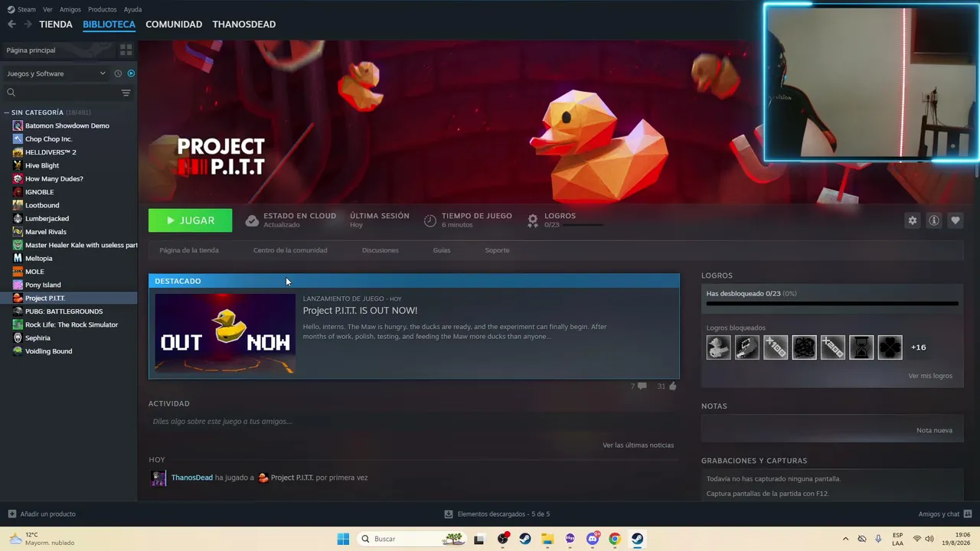This screenshot has height=551, width=980.
Task: Open the OUT NOW news thumbnail
Action: [x=225, y=334]
